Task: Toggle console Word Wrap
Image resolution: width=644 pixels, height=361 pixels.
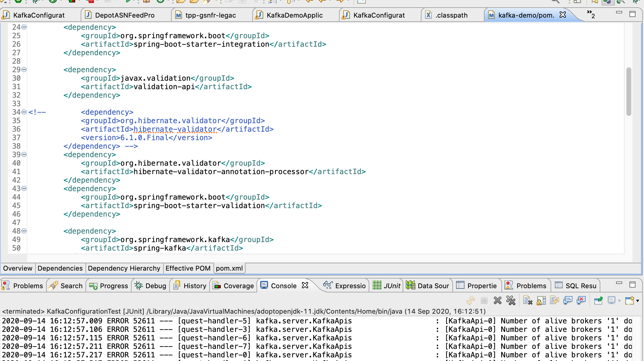Action: point(555,301)
